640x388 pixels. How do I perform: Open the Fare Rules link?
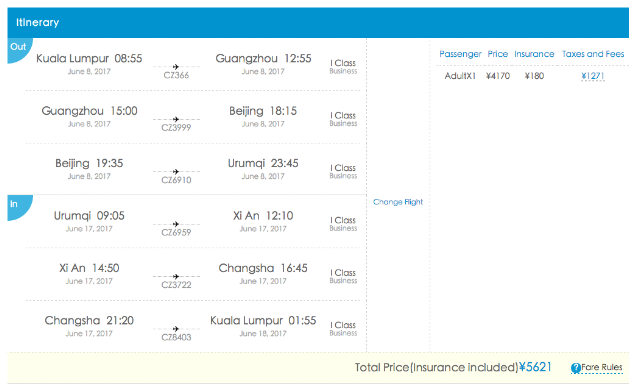coord(602,367)
